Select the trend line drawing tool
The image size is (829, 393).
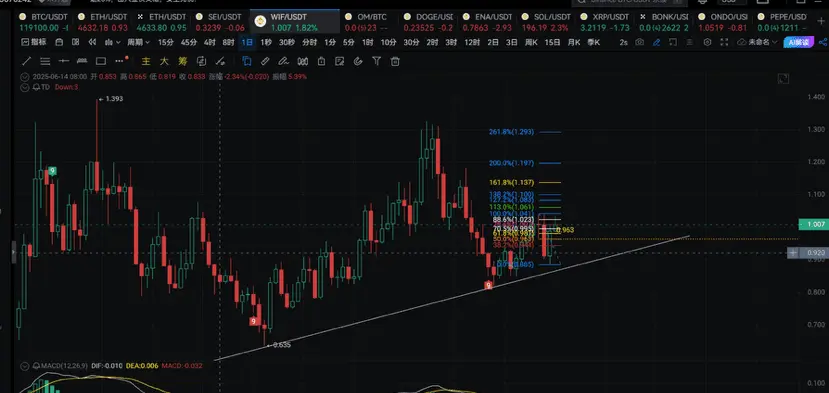26,61
